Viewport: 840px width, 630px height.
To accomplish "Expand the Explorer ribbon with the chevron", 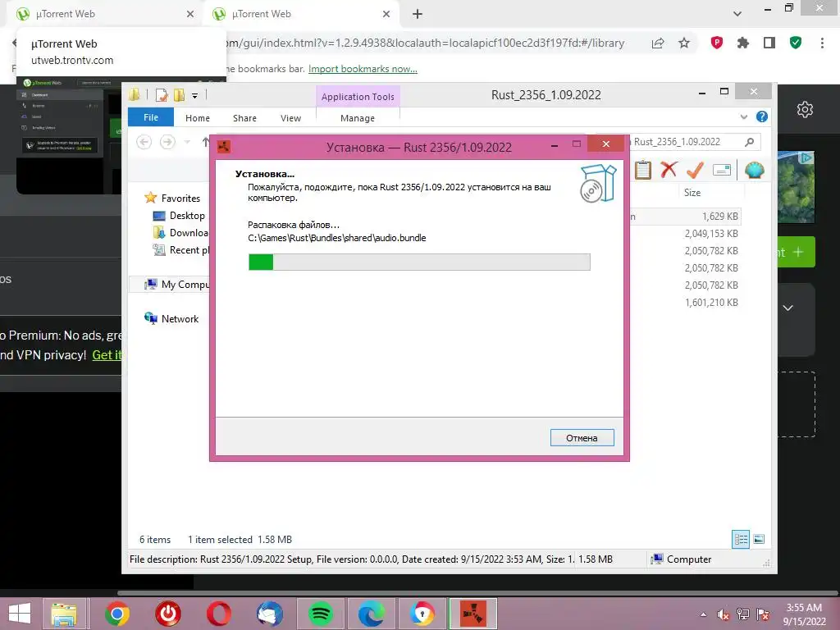I will [x=743, y=116].
